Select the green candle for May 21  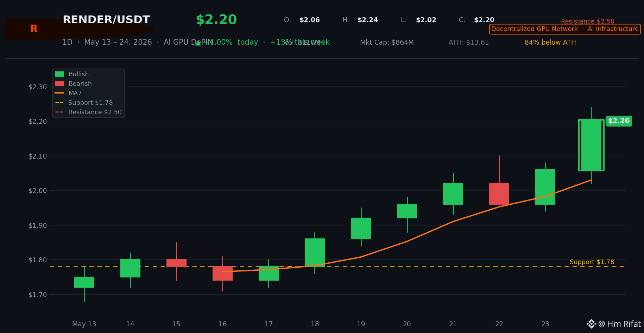pyautogui.click(x=453, y=194)
